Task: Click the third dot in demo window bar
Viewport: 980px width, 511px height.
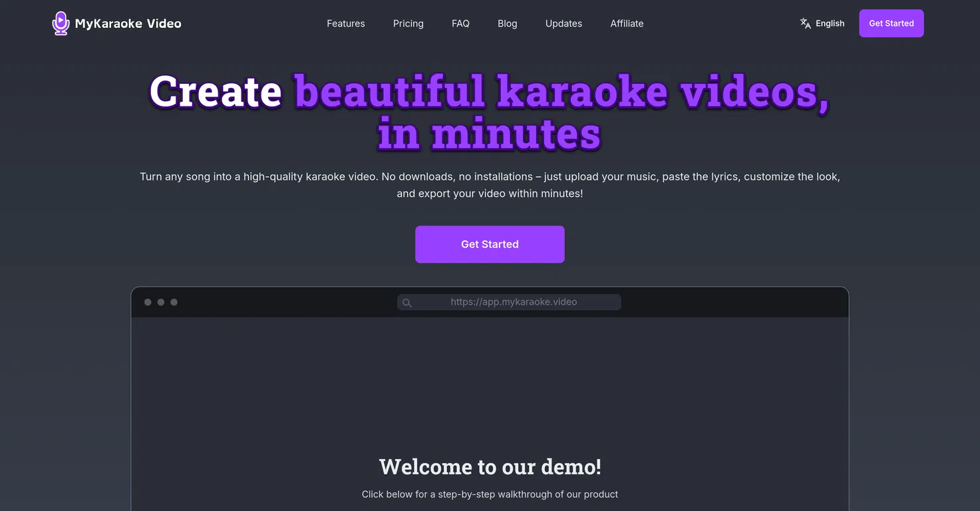Action: (174, 302)
